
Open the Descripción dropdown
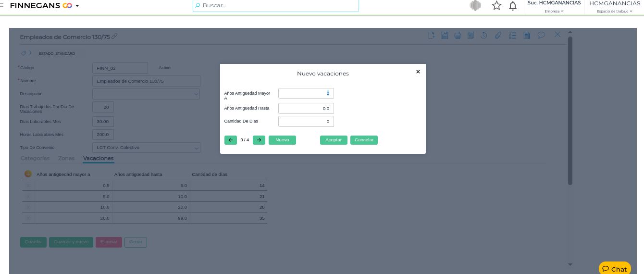(x=196, y=94)
